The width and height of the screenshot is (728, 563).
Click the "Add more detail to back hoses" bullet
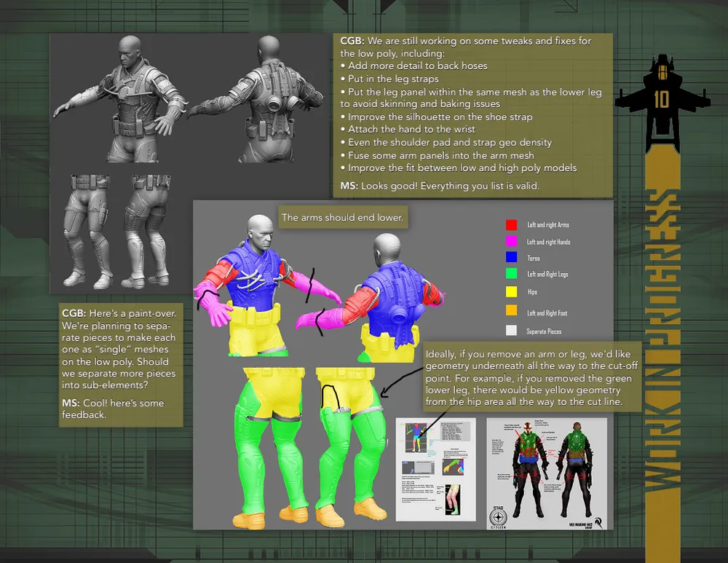point(414,66)
